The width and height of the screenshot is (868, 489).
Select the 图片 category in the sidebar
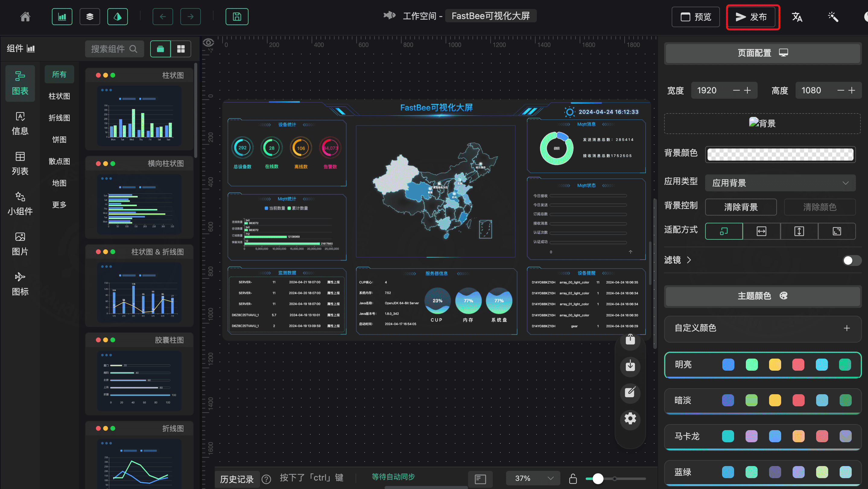point(20,244)
